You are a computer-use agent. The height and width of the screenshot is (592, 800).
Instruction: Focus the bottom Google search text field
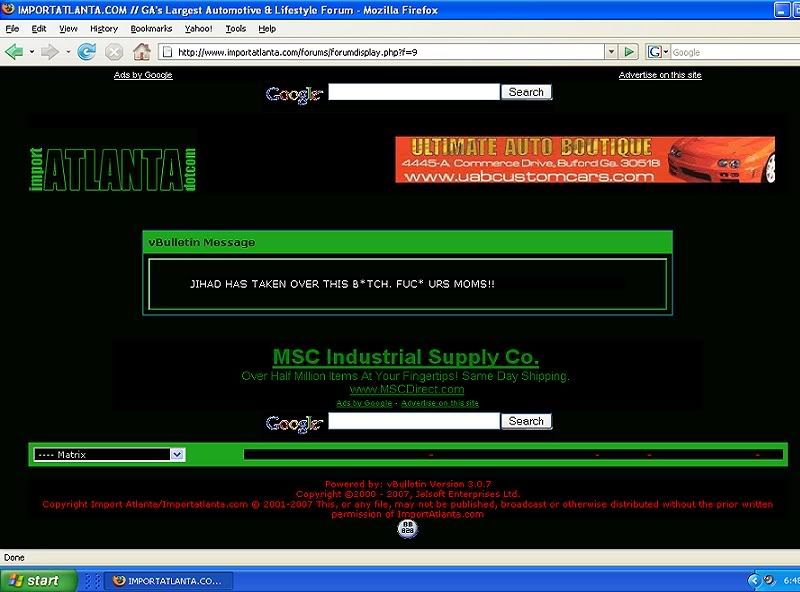tap(413, 421)
